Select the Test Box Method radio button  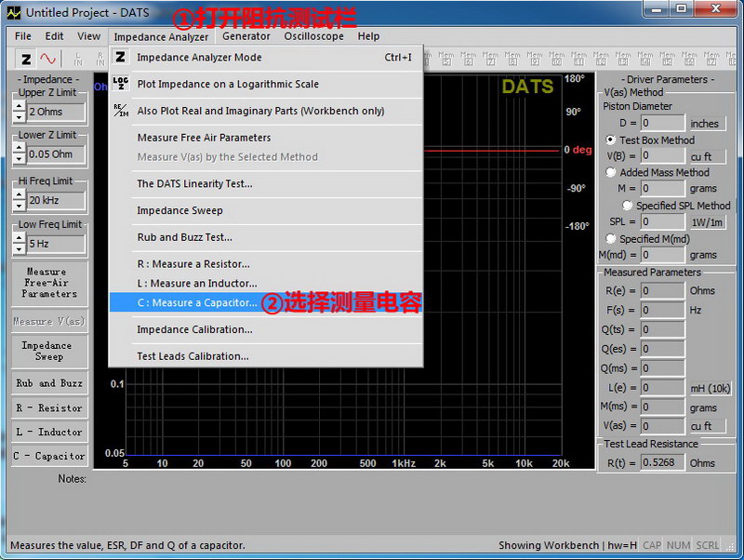pos(611,140)
